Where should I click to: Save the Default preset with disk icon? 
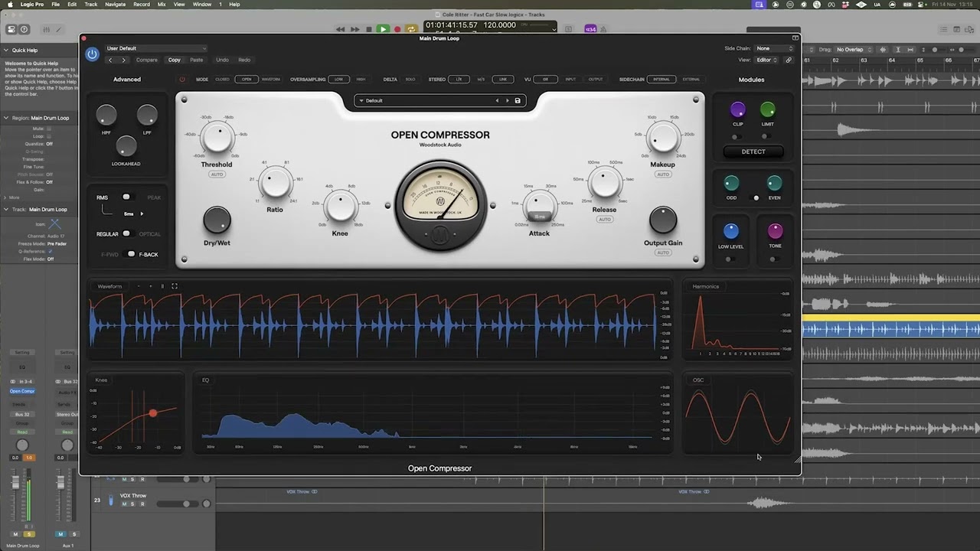pos(518,100)
